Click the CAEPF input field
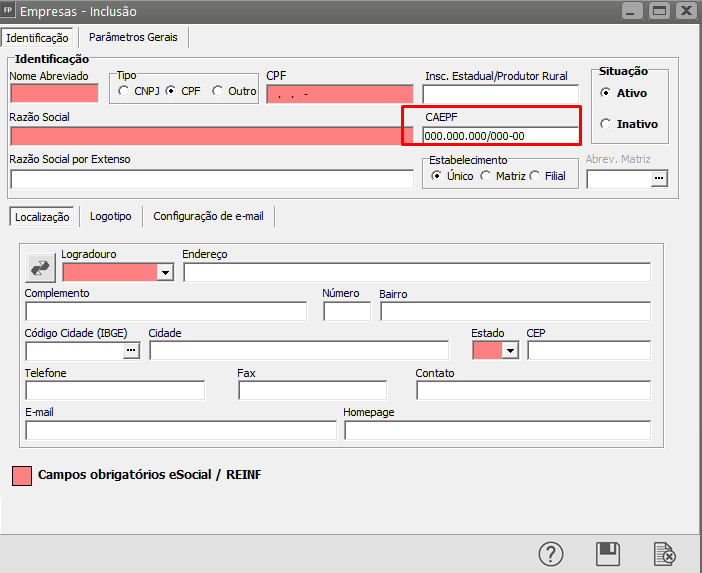Screen dimensions: 702x573 click(500, 136)
